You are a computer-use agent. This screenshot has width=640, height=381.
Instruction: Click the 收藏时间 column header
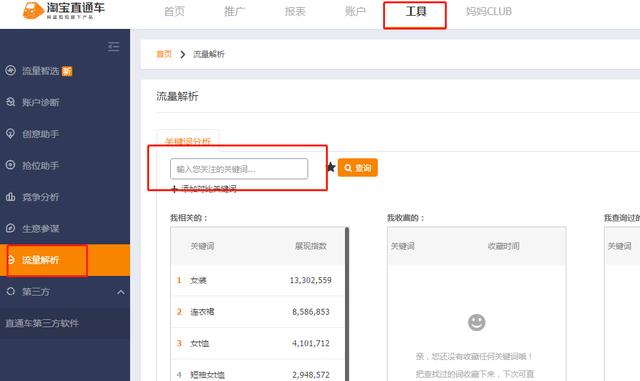coord(503,246)
